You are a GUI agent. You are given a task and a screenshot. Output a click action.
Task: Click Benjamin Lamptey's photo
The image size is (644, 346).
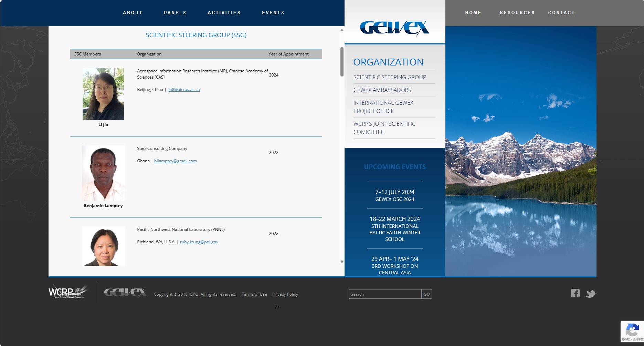[x=103, y=173]
